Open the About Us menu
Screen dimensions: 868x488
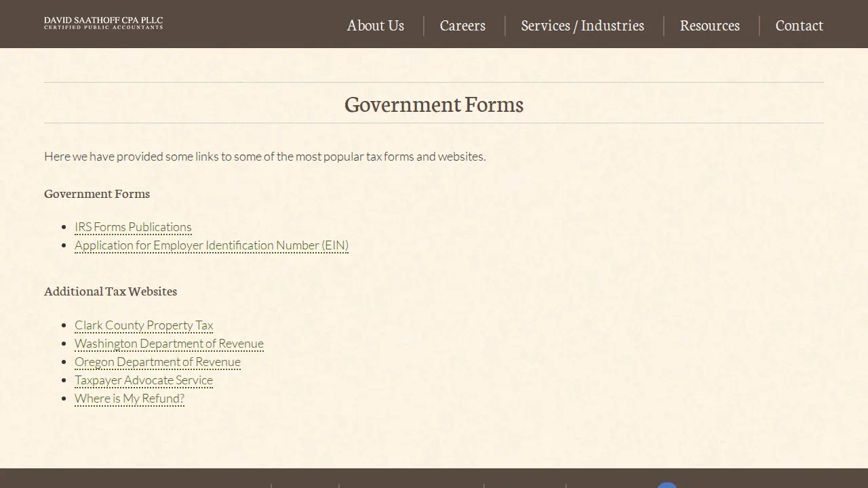(376, 25)
